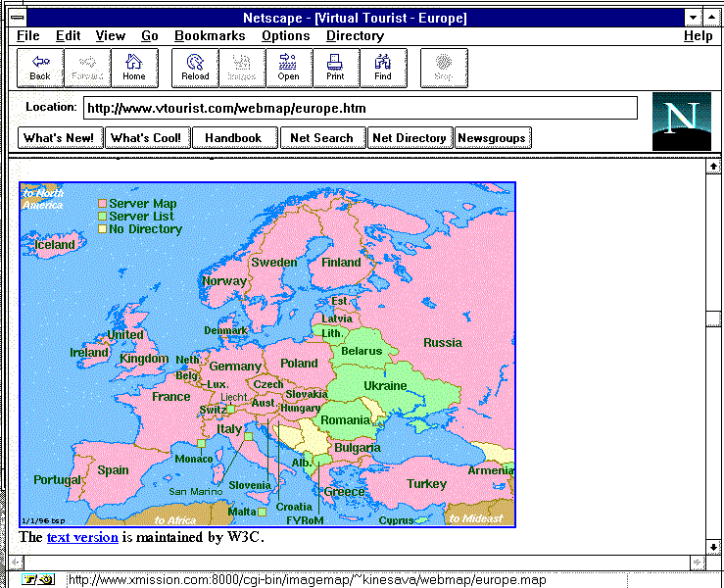Open the Go menu
The image size is (724, 588).
pos(150,35)
